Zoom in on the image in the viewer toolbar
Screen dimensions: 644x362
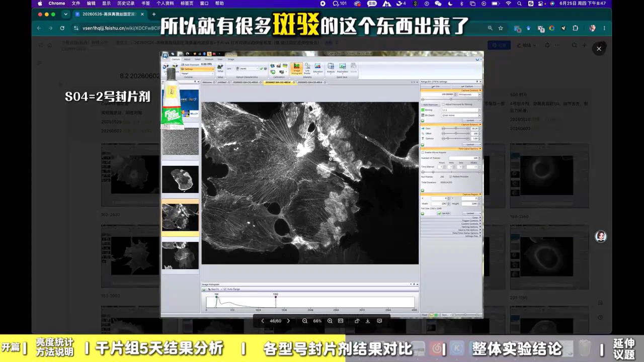(x=330, y=321)
